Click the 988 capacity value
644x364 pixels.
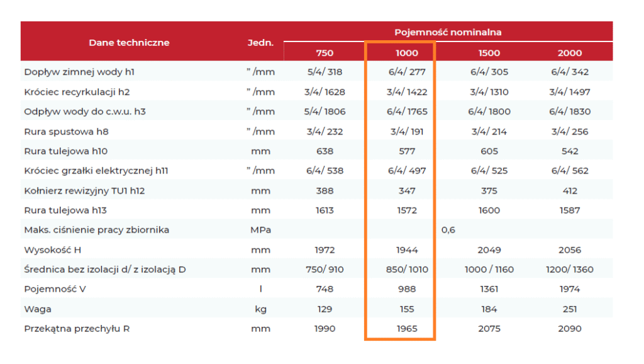click(x=407, y=289)
